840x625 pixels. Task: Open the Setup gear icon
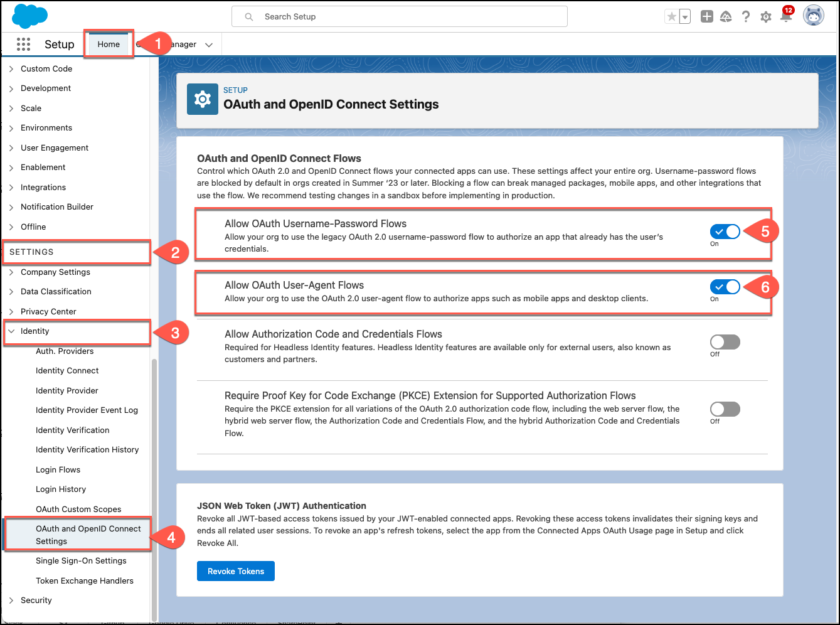[765, 17]
